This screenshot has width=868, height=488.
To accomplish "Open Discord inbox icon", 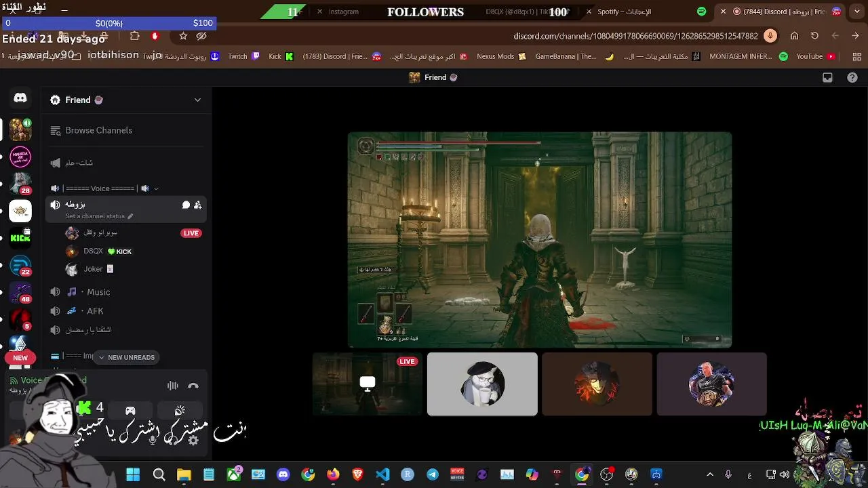I will coord(827,77).
